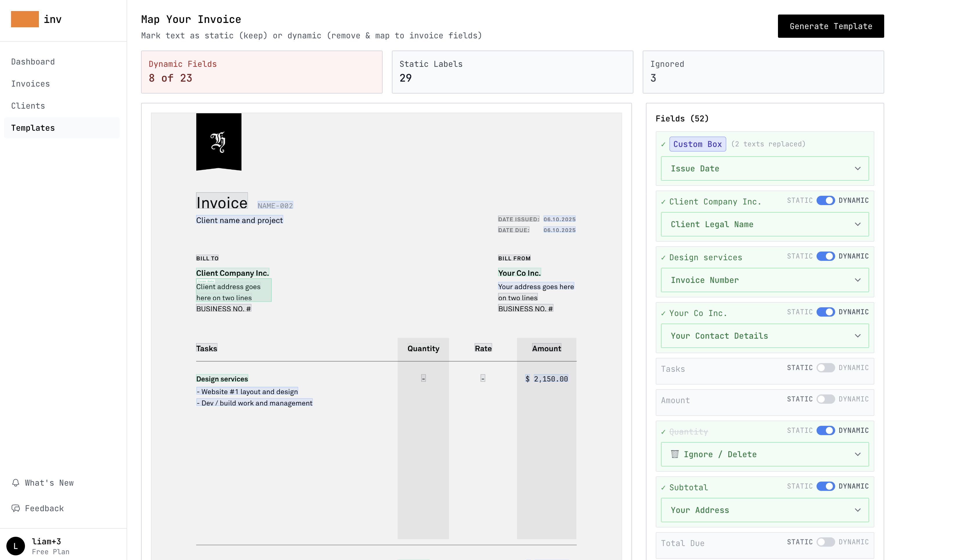Click the Feedback speech bubble icon
The height and width of the screenshot is (560, 980).
coord(16,508)
